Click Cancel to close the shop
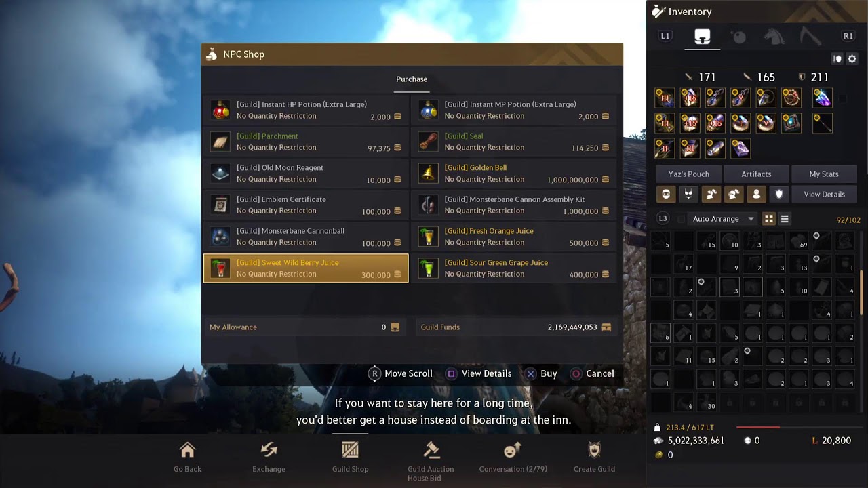The image size is (868, 488). pyautogui.click(x=592, y=373)
